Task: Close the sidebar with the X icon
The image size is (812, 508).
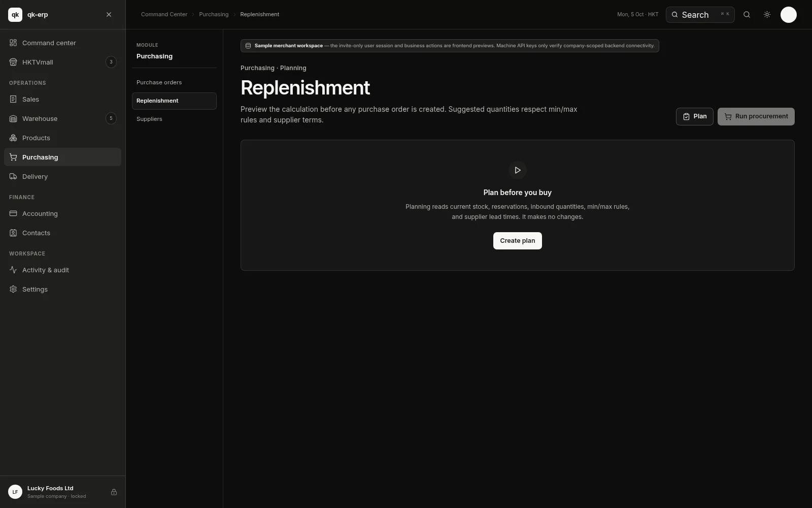Action: 109,15
